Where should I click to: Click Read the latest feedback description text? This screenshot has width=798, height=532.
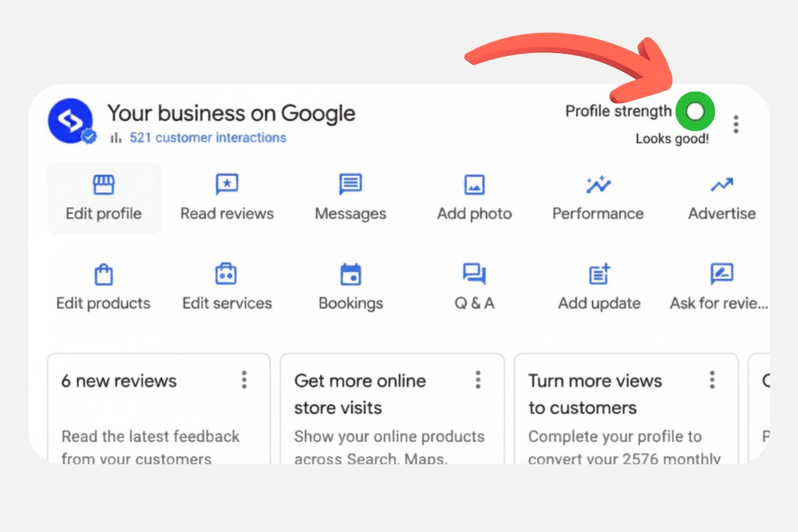151,448
